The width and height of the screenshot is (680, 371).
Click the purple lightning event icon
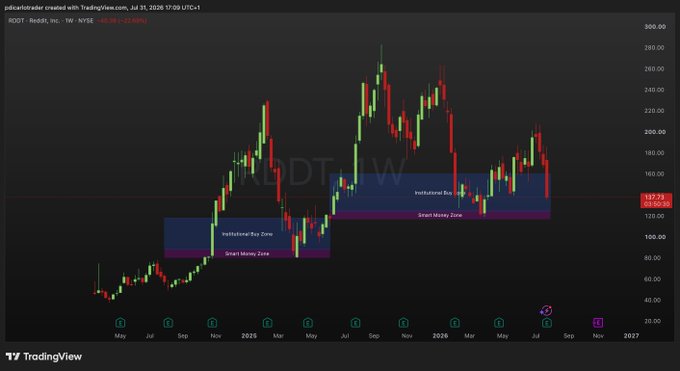pos(546,310)
